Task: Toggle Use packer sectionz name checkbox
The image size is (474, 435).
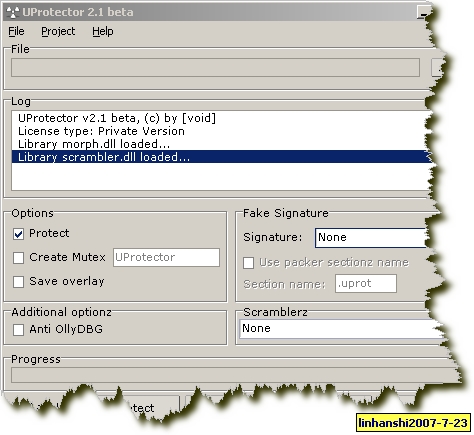Action: click(249, 263)
